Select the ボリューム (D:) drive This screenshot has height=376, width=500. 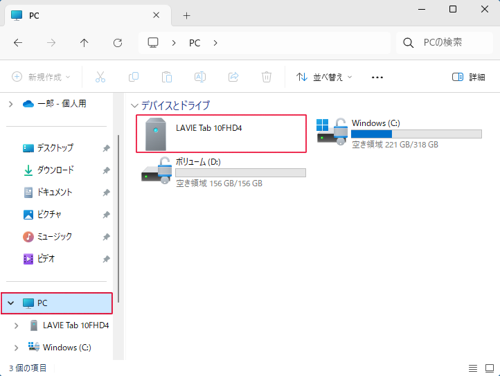click(x=223, y=172)
